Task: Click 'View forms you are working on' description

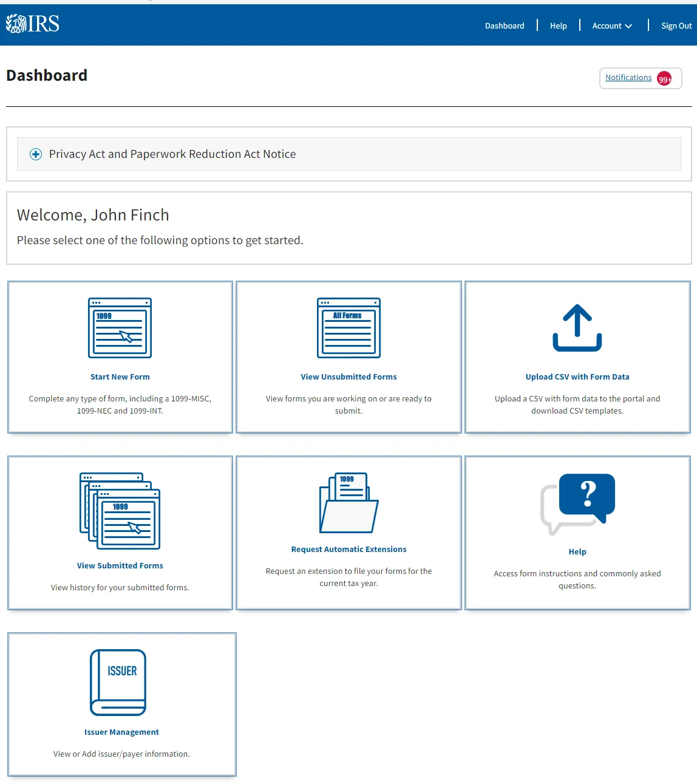Action: 348,404
